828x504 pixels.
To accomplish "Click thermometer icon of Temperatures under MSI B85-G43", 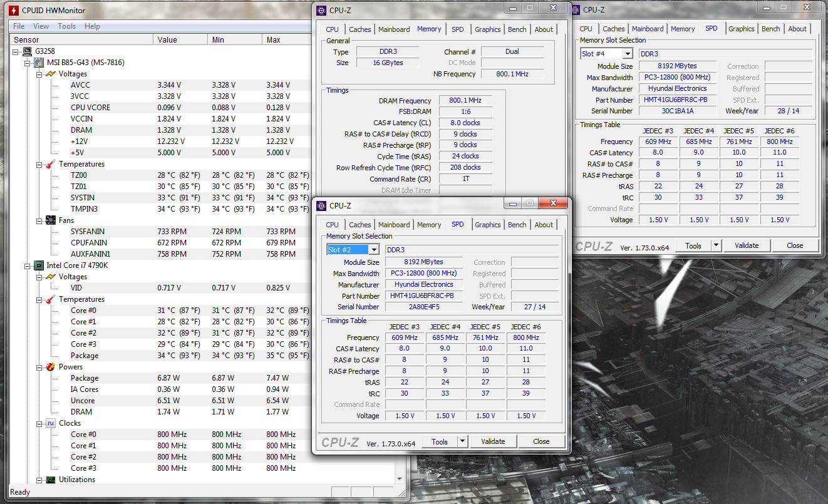I will coord(50,164).
